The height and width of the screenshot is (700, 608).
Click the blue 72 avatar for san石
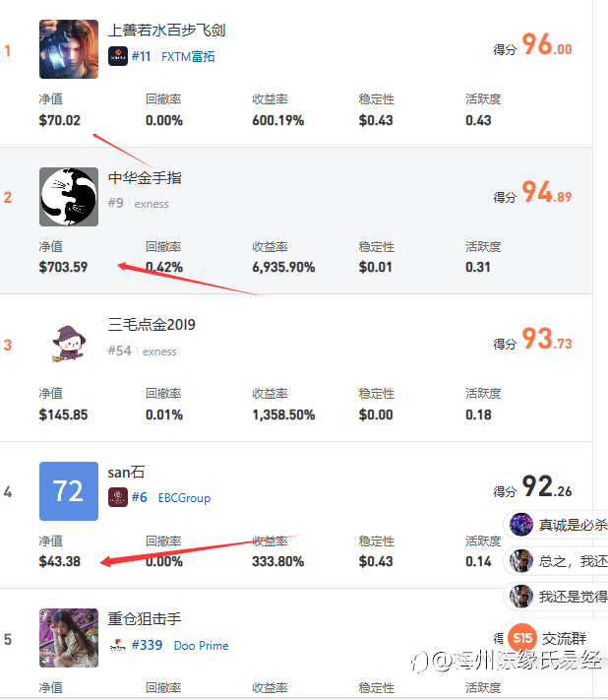click(x=69, y=491)
